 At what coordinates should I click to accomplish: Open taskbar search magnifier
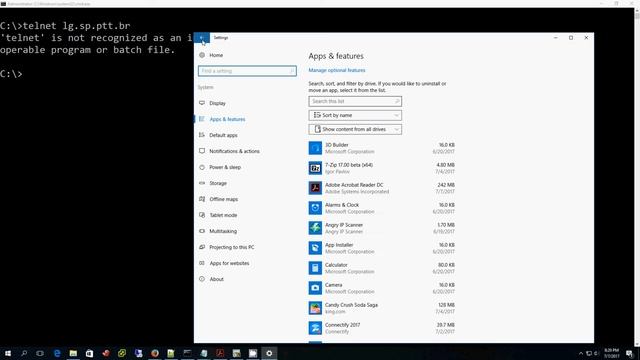click(x=24, y=353)
